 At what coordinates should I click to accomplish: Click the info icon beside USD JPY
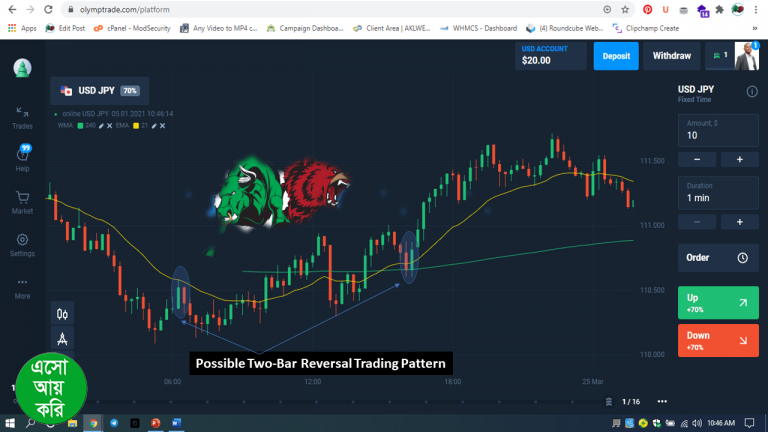click(x=752, y=92)
